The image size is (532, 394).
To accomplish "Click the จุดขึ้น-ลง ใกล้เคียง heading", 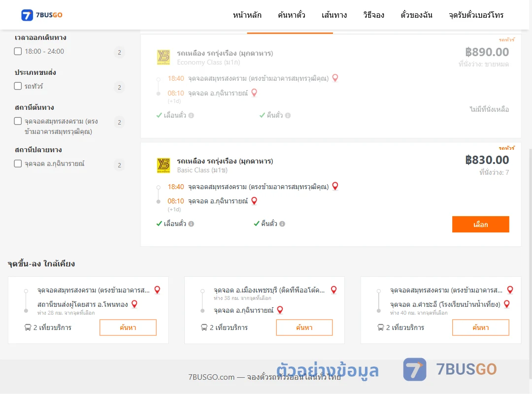I will (x=41, y=263).
